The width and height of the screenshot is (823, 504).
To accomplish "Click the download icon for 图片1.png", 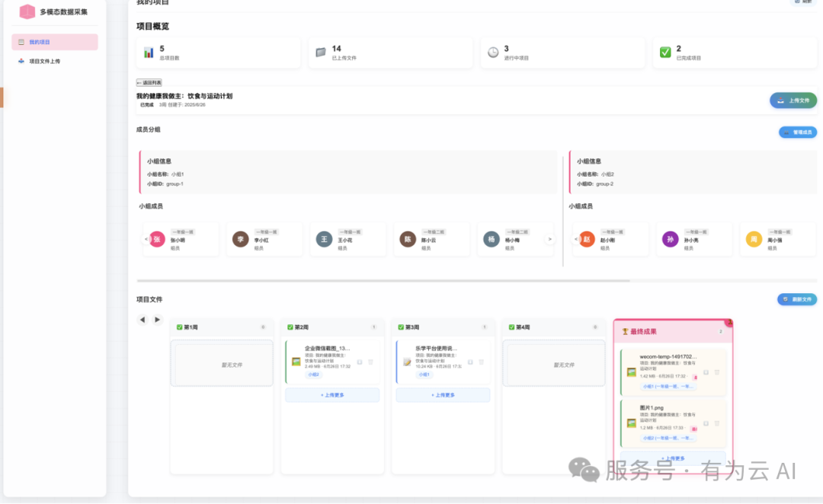I will (706, 422).
